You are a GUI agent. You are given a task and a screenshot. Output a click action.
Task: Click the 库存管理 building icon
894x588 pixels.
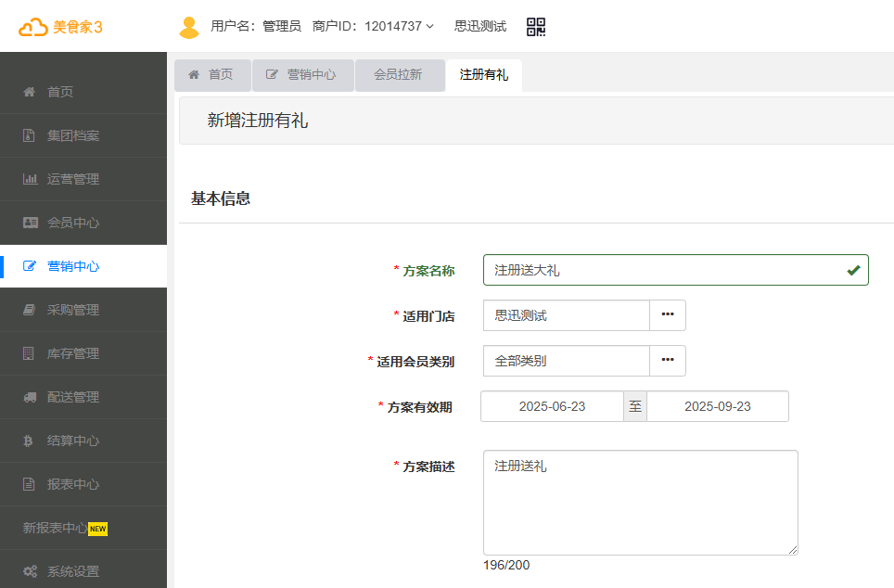point(28,353)
